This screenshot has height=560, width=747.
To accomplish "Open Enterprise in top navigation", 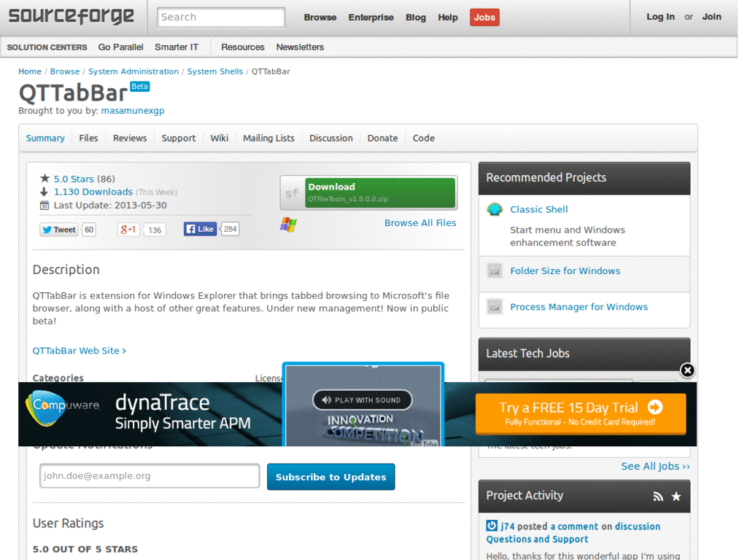I will (x=371, y=17).
